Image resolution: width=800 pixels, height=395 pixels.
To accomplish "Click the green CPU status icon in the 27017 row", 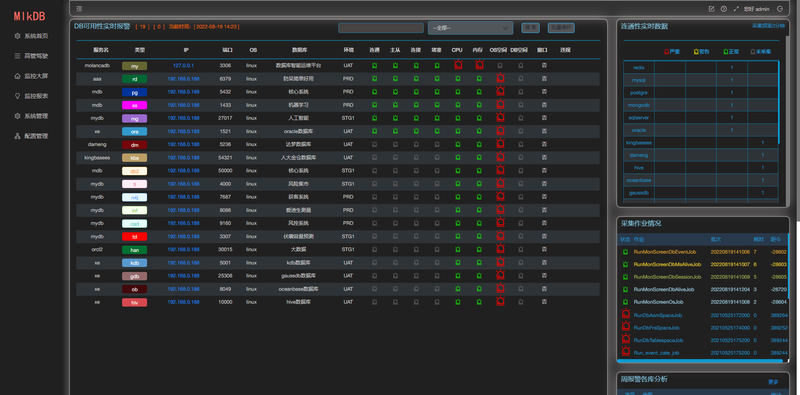I will 458,118.
